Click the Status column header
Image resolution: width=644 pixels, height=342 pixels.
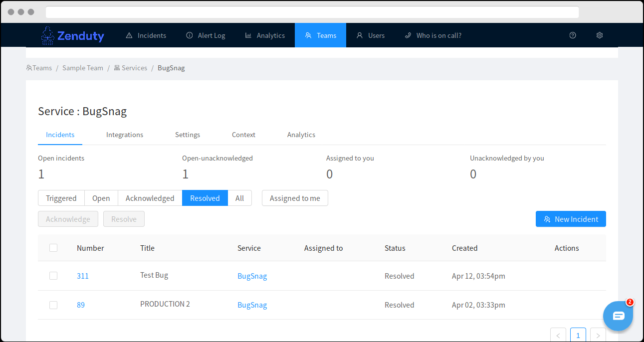[395, 248]
